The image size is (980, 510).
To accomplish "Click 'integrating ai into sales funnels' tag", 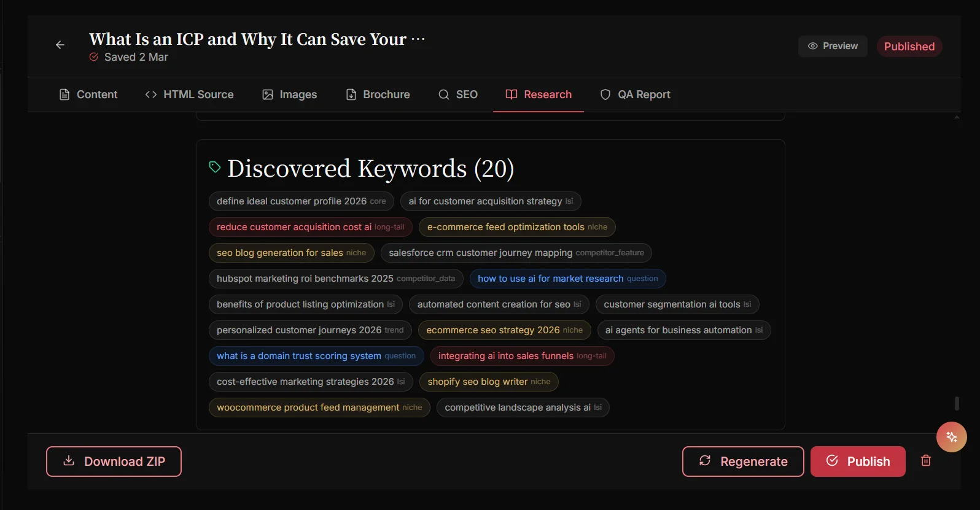I will (523, 356).
